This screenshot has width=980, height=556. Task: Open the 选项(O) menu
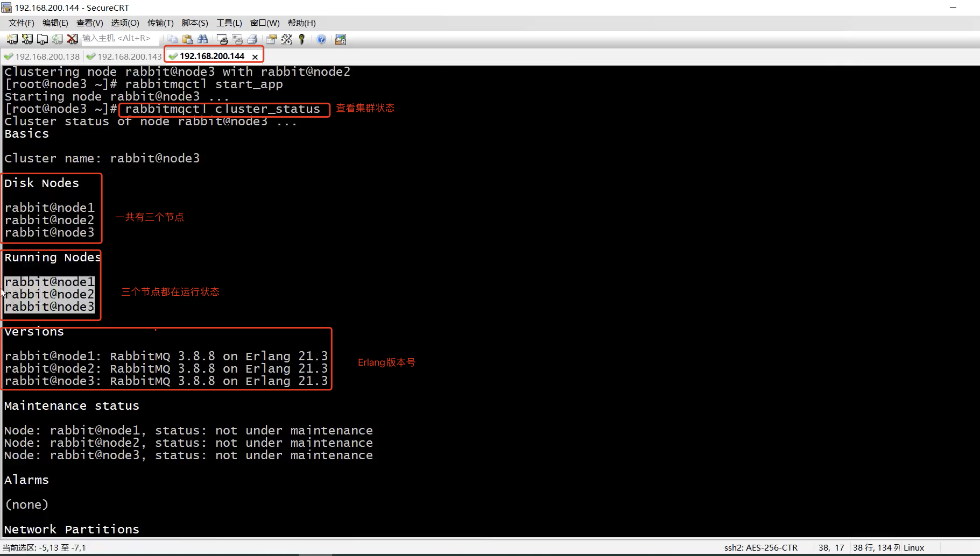pyautogui.click(x=125, y=23)
